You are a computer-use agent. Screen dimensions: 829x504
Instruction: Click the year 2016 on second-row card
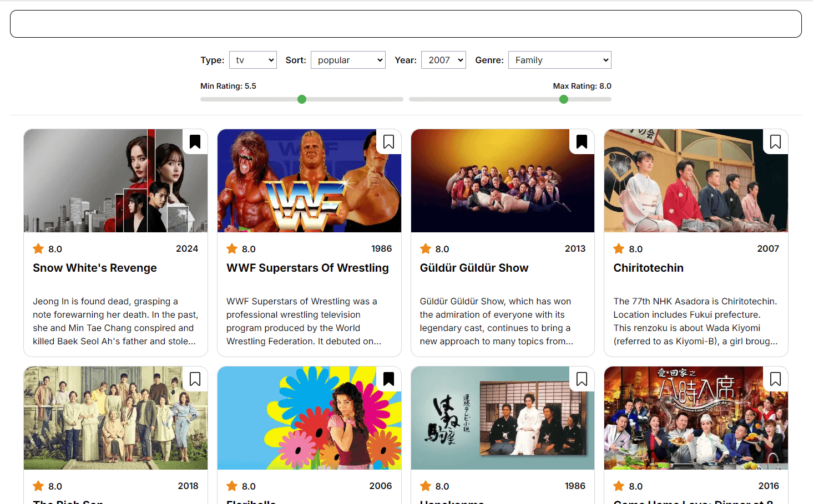tap(769, 486)
